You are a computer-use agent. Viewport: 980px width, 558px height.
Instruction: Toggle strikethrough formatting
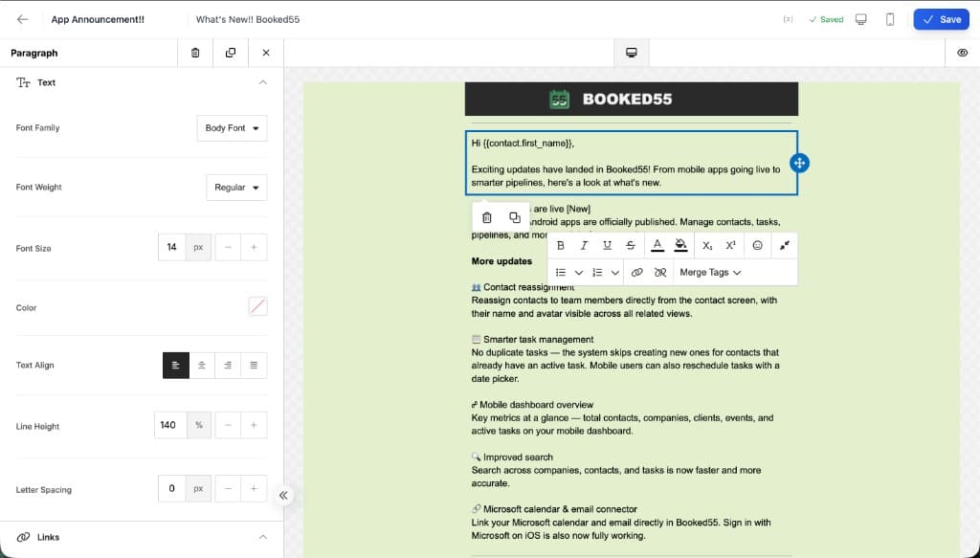(x=631, y=246)
